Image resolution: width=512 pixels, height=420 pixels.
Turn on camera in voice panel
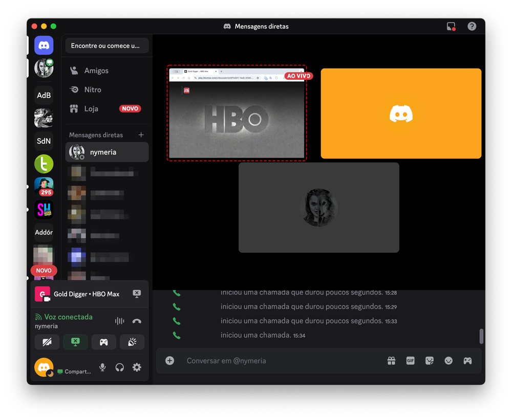pos(47,342)
